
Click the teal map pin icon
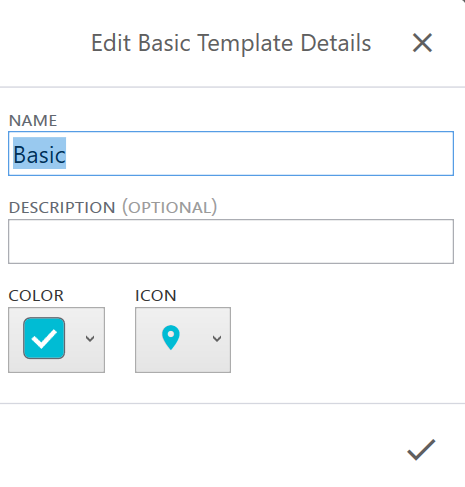pos(171,337)
